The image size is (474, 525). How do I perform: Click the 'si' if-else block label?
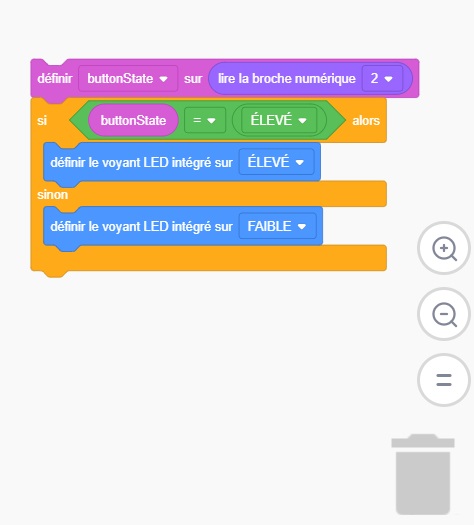click(x=42, y=121)
